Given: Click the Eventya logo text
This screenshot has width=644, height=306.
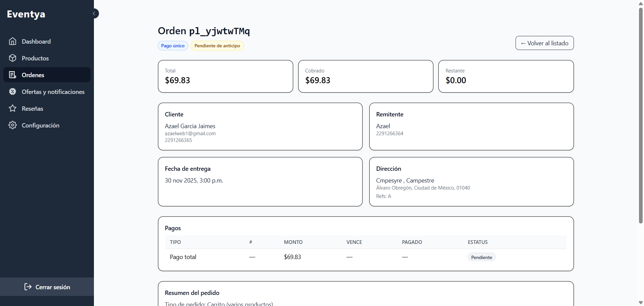Looking at the screenshot, I should [x=26, y=14].
